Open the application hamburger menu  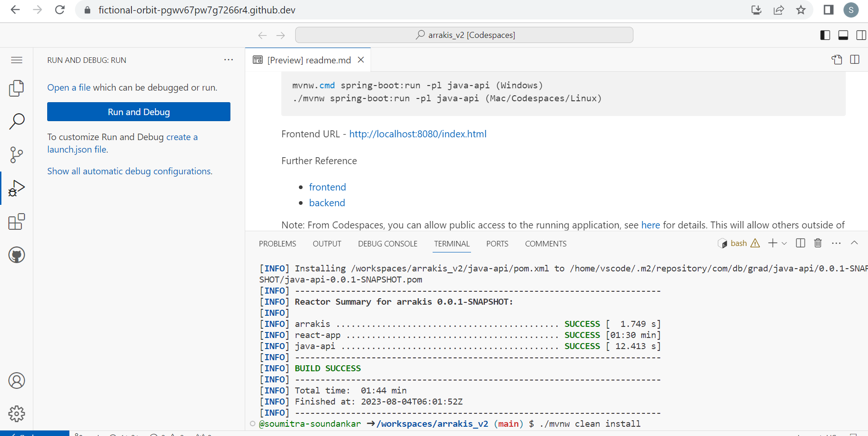[x=17, y=60]
